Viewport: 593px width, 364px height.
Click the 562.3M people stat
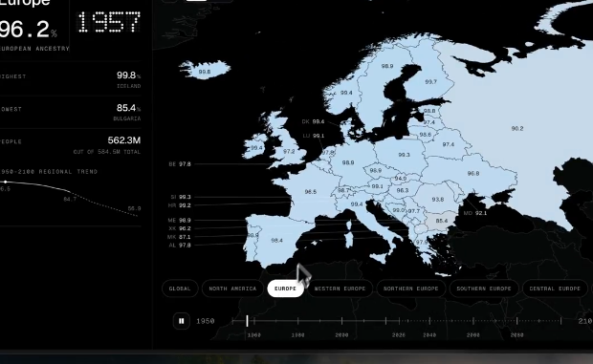tap(71, 145)
